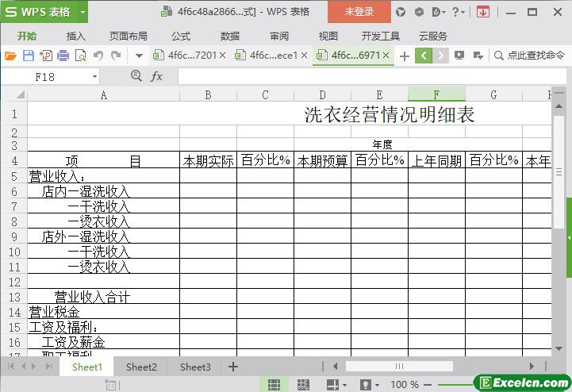Open file with the folder icon
The height and width of the screenshot is (392, 572).
coord(10,56)
